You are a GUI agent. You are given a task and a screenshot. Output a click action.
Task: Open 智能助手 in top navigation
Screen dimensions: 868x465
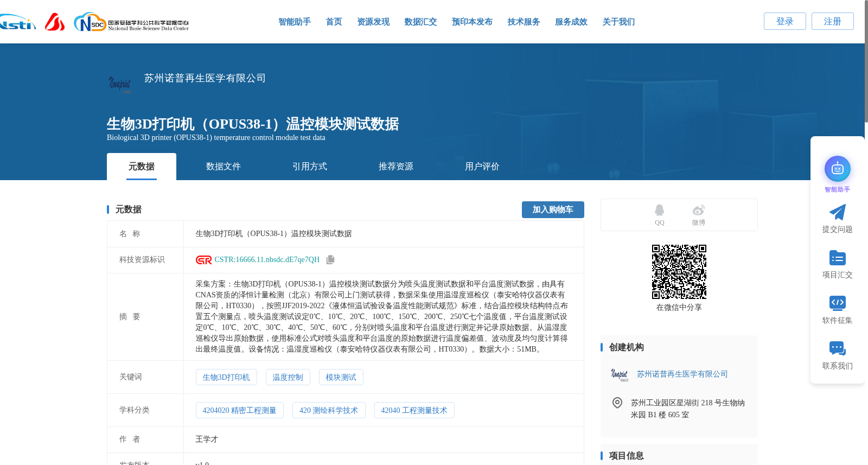tap(295, 22)
